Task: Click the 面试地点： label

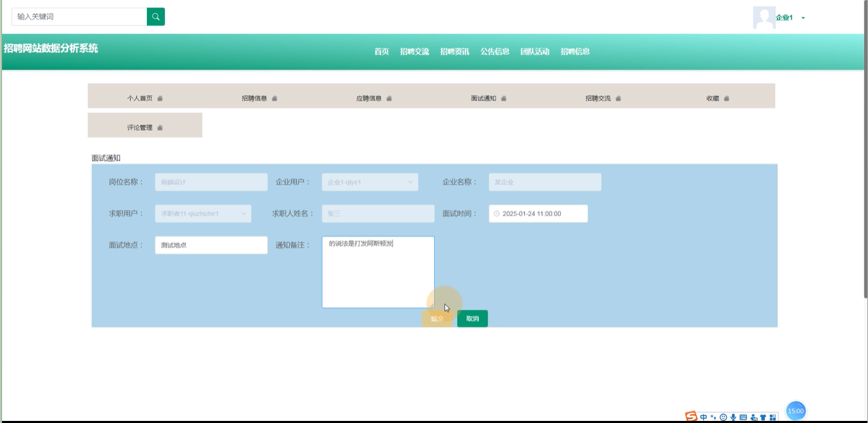Action: click(x=126, y=245)
